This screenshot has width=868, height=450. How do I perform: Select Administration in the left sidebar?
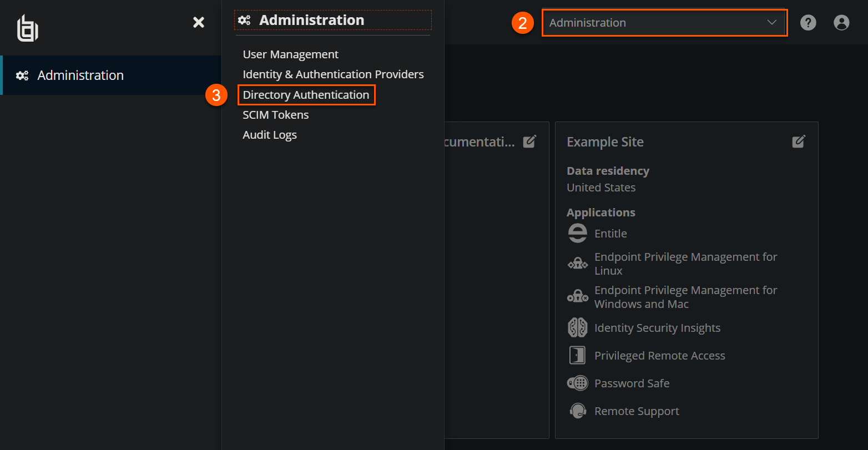(111, 75)
